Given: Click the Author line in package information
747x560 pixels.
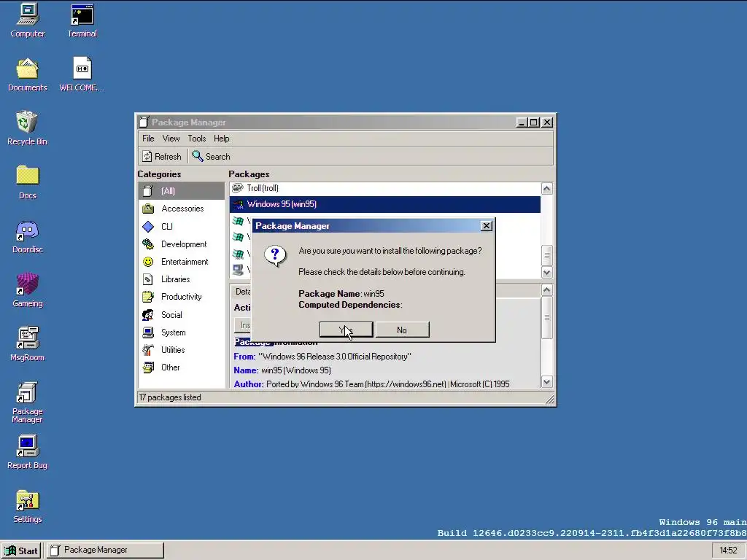Looking at the screenshot, I should [x=371, y=384].
